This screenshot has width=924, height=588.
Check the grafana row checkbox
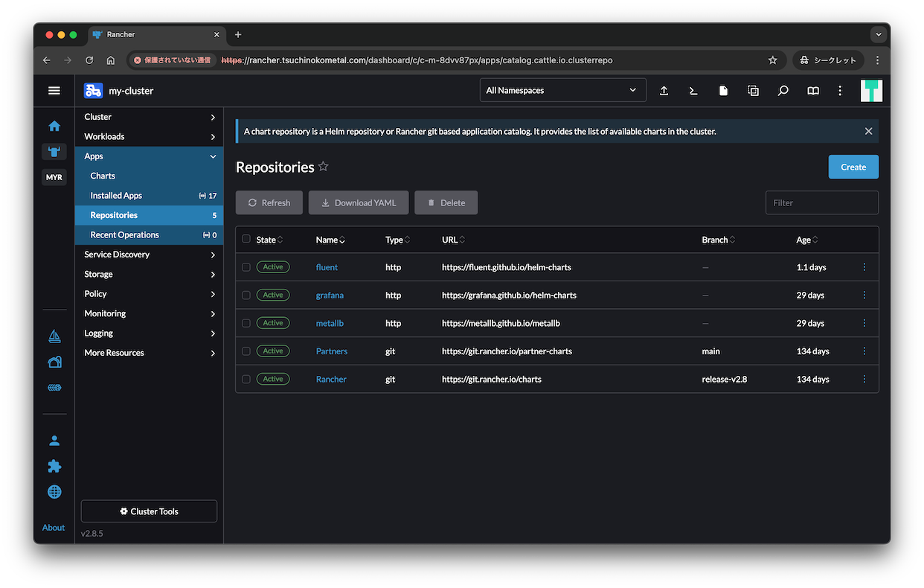pyautogui.click(x=246, y=295)
